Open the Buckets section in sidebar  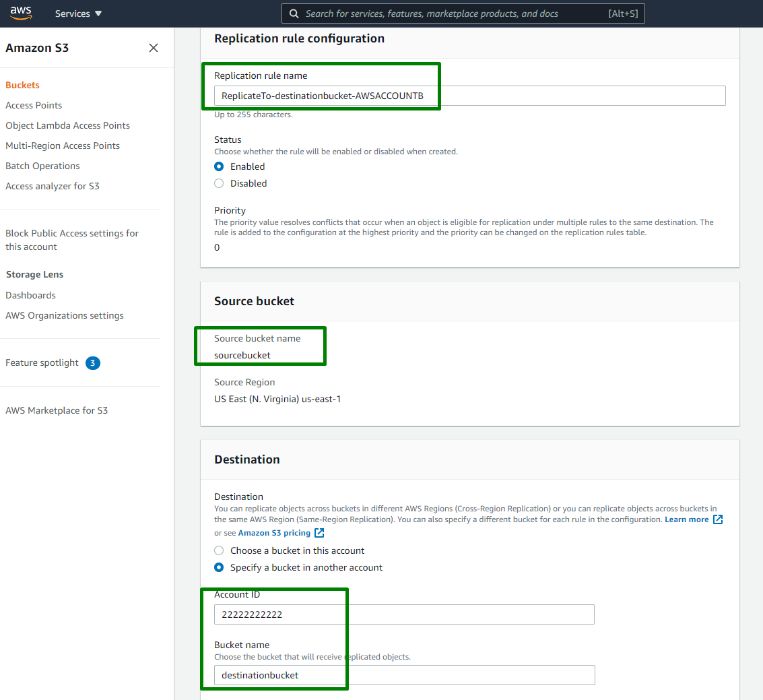click(x=24, y=85)
